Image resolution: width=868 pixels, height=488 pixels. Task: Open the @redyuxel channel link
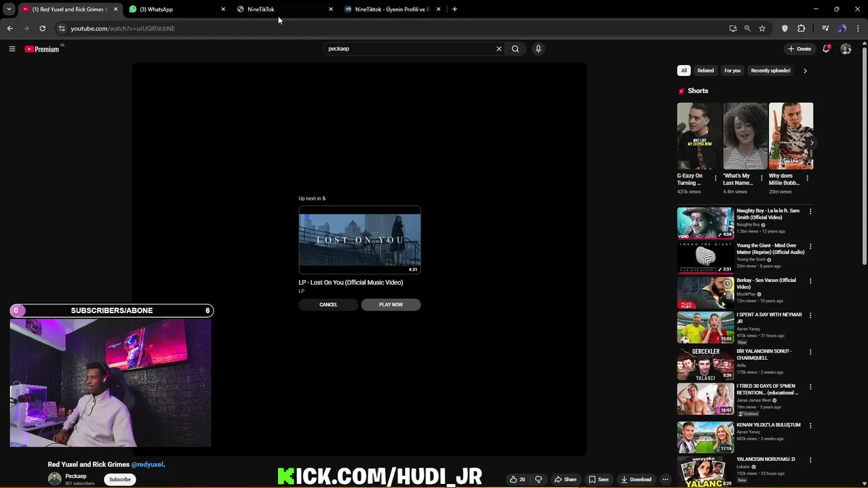[x=147, y=464]
